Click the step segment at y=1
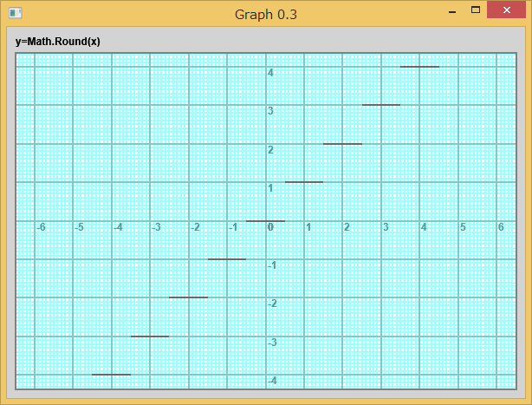 pyautogui.click(x=304, y=182)
